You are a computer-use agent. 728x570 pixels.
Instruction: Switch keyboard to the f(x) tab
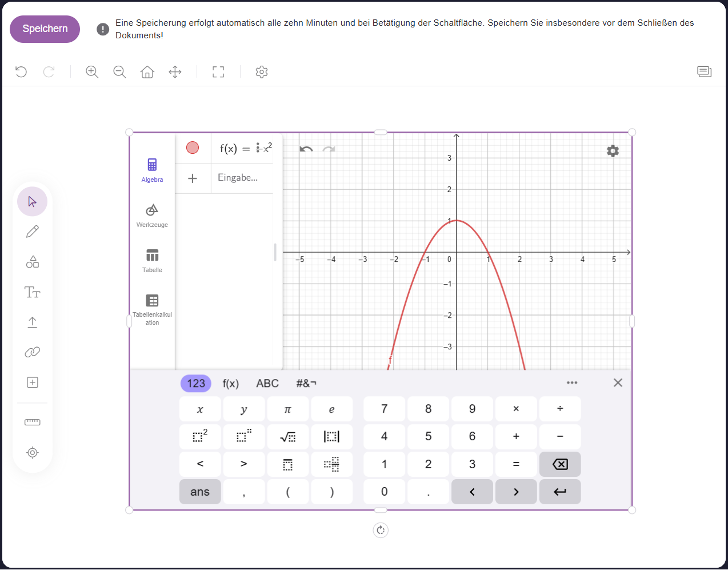tap(231, 384)
